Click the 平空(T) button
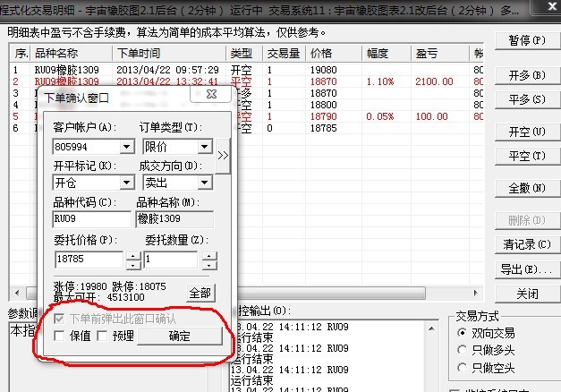 click(527, 156)
